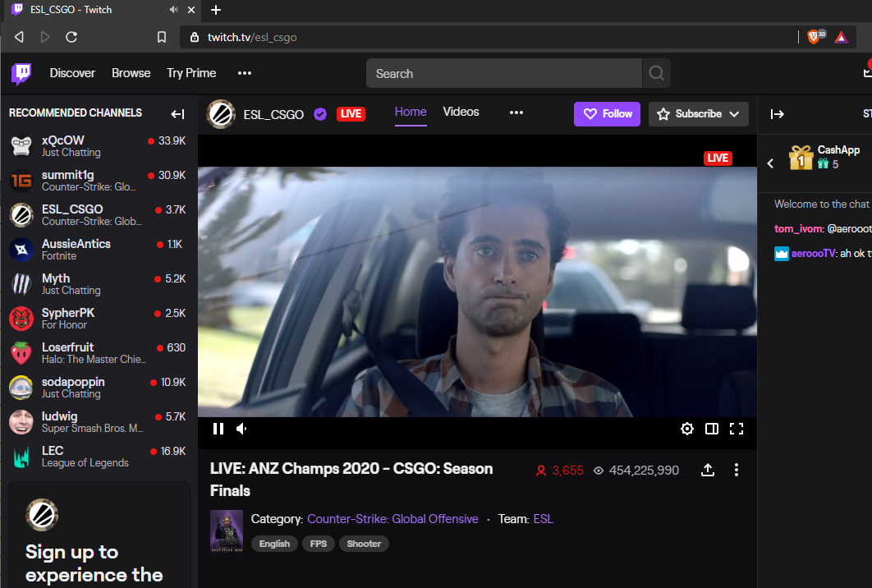This screenshot has width=872, height=588.
Task: Follow the ESL_CSGO channel
Action: coord(607,114)
